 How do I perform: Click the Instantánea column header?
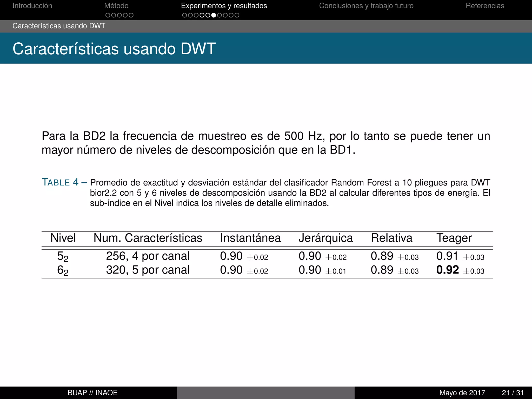[250, 238]
